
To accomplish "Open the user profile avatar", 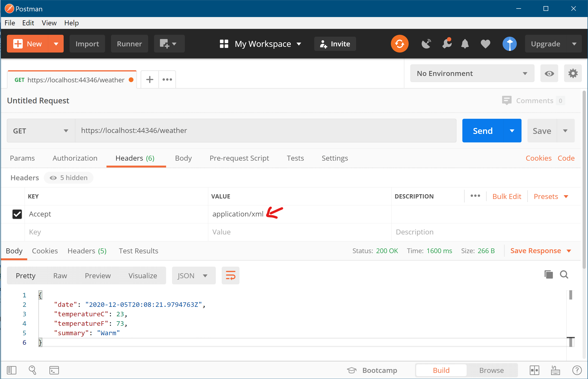I will coord(509,44).
